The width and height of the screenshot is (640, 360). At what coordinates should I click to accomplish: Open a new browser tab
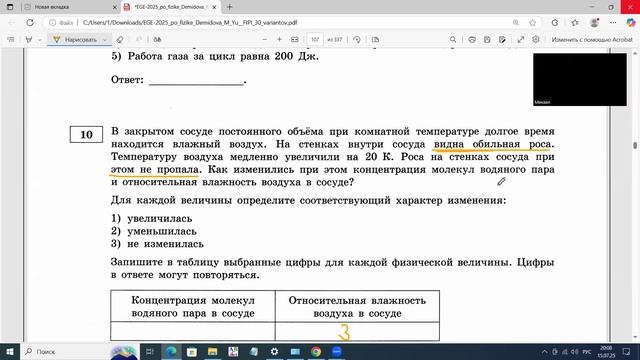coord(229,7)
